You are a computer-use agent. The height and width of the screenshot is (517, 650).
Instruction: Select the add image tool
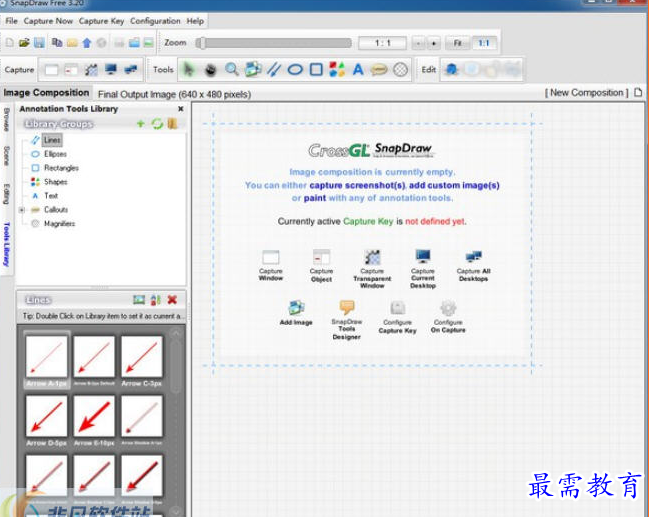tap(253, 69)
